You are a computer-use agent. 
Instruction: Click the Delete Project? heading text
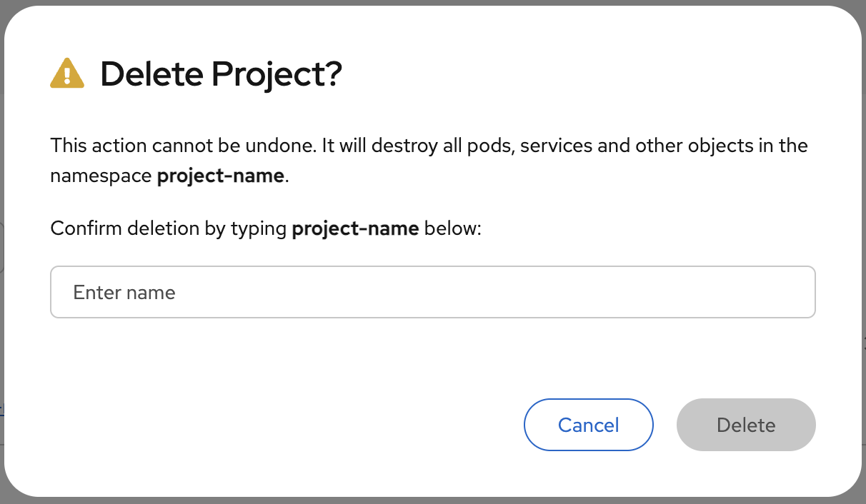click(222, 74)
